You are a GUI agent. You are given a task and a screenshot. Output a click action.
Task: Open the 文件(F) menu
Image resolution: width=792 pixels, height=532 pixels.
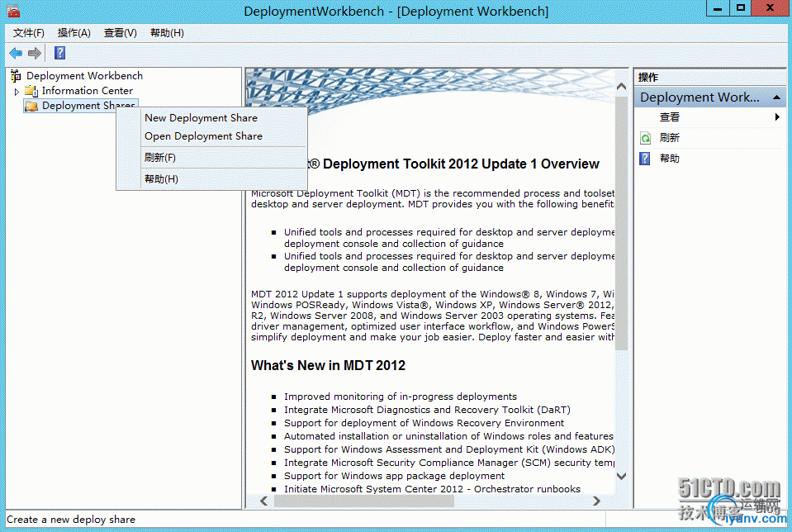(29, 33)
